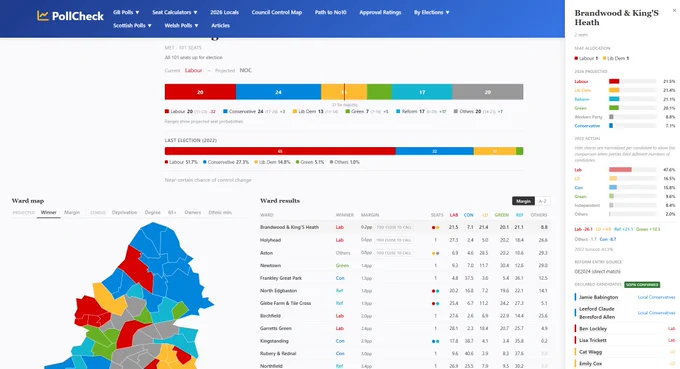
Task: Sort ward results by Margin
Action: pyautogui.click(x=523, y=201)
